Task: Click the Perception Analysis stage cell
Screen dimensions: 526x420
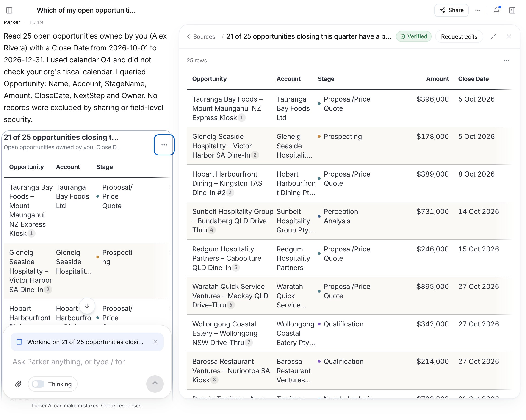Action: [341, 216]
